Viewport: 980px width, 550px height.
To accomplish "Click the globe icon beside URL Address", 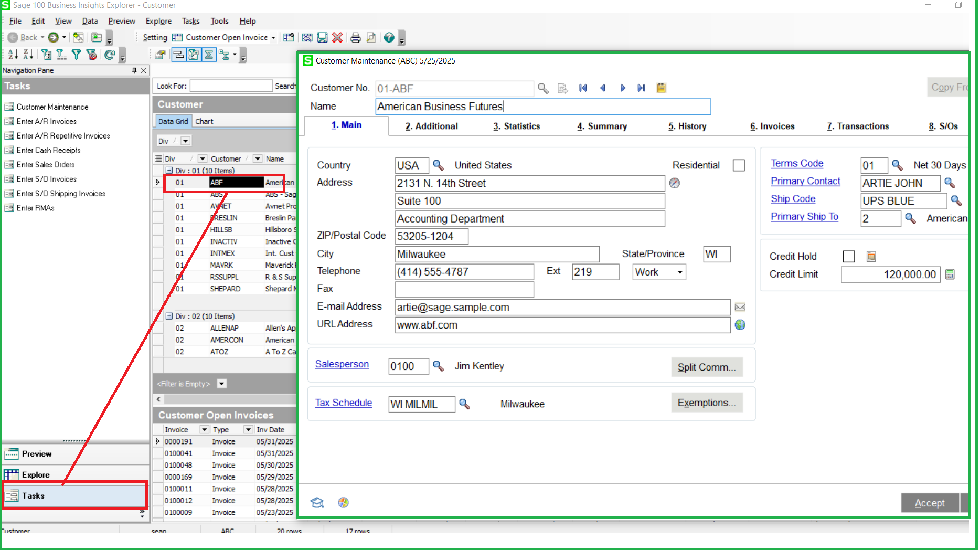I will [x=740, y=325].
